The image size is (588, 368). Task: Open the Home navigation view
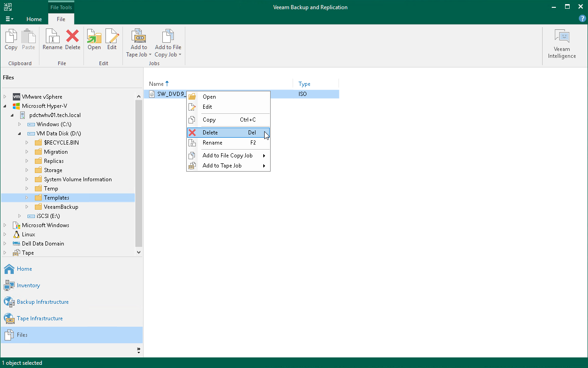tap(72, 269)
